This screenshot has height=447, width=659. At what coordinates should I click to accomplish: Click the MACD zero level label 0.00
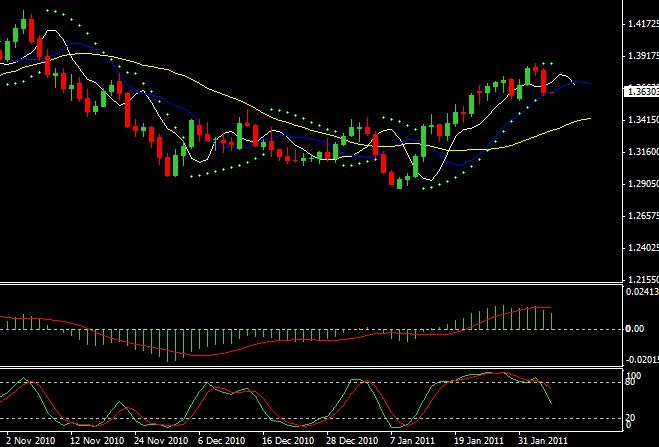point(635,329)
